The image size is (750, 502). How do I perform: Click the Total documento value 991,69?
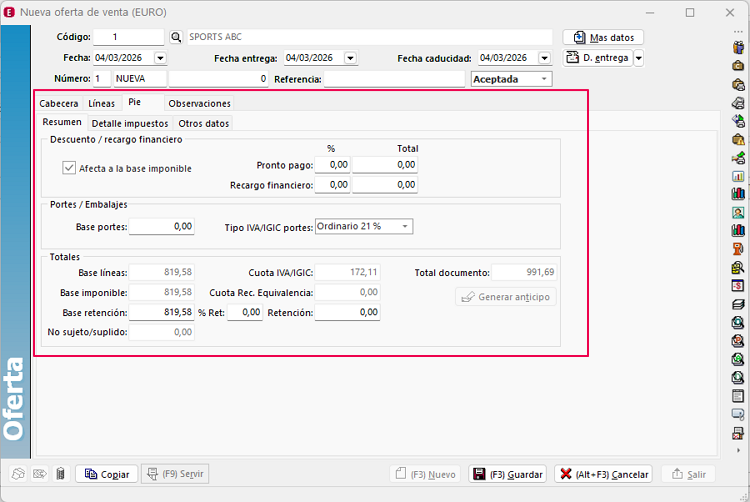pos(524,272)
